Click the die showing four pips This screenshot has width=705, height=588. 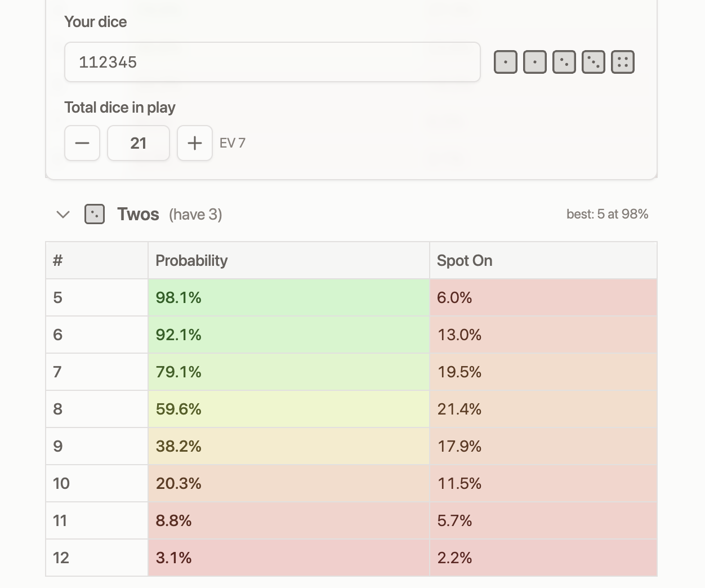pyautogui.click(x=622, y=62)
